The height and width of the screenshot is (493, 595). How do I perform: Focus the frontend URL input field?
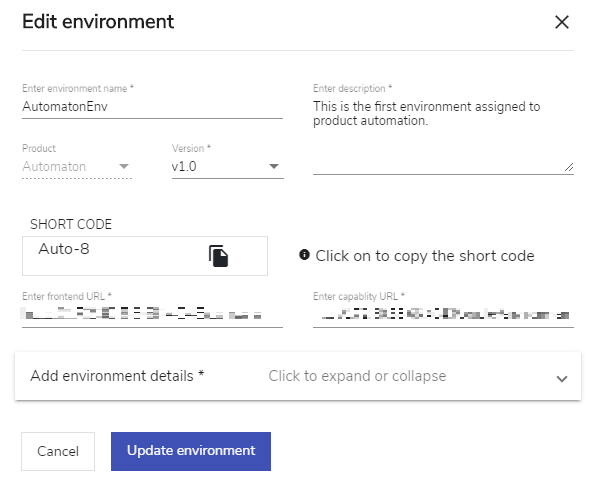coord(152,315)
